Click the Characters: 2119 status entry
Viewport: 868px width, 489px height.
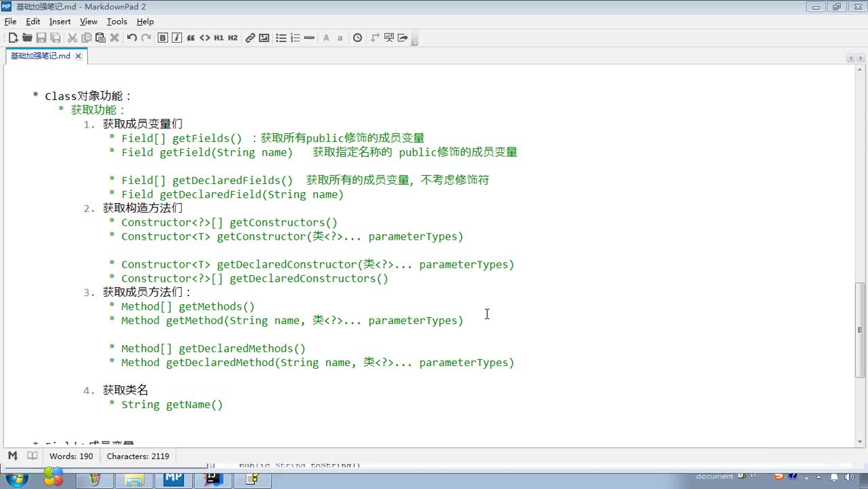pyautogui.click(x=138, y=456)
